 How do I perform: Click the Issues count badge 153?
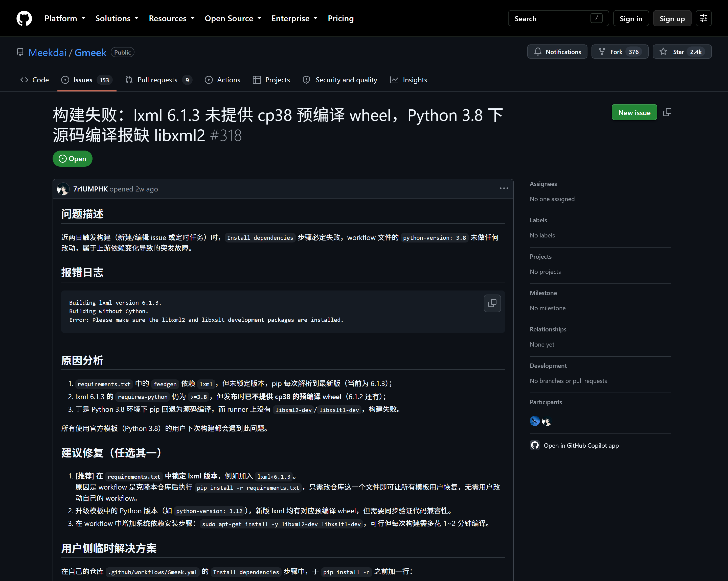pos(104,80)
